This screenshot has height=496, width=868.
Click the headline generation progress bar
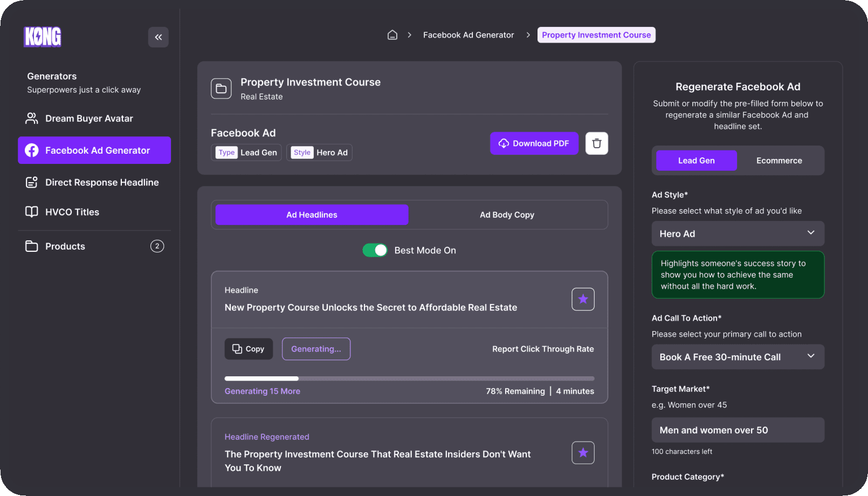click(409, 378)
